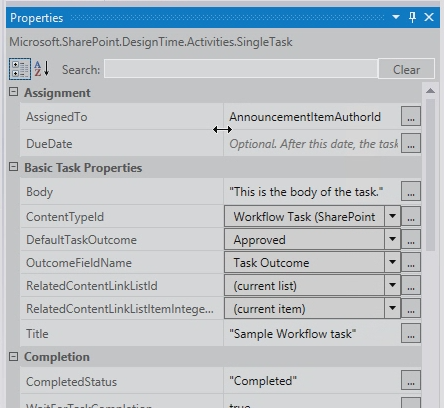Collapse the Completion category
The width and height of the screenshot is (444, 408).
13,356
